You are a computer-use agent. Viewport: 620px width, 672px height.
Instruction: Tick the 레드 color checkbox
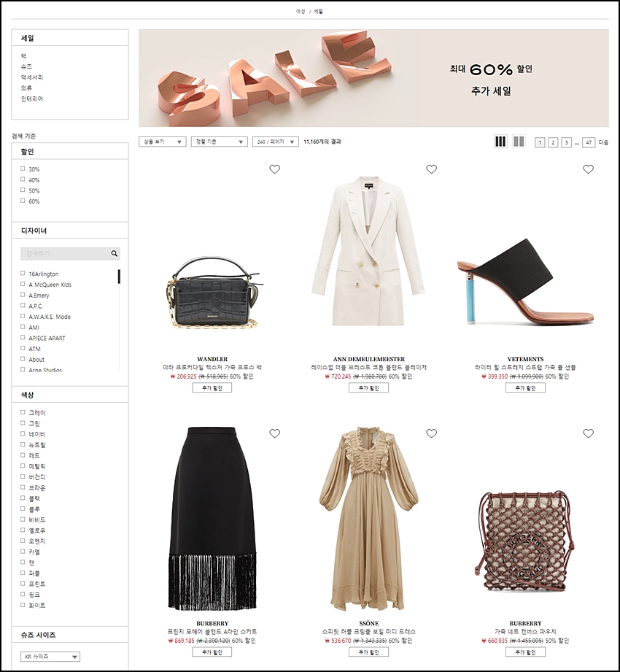pos(23,455)
